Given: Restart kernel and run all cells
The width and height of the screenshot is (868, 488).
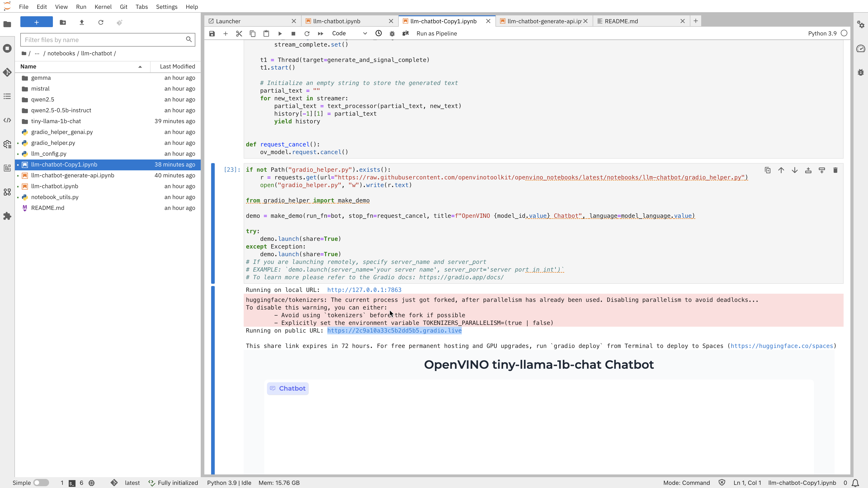Looking at the screenshot, I should [320, 33].
